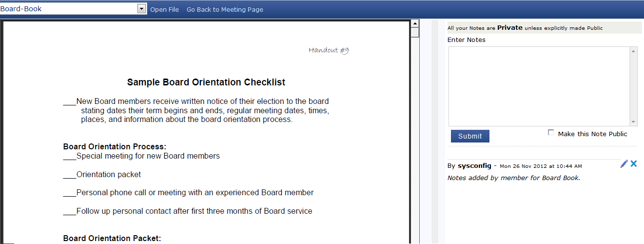The image size is (644, 244).
Task: Submit the entered note
Action: 470,136
